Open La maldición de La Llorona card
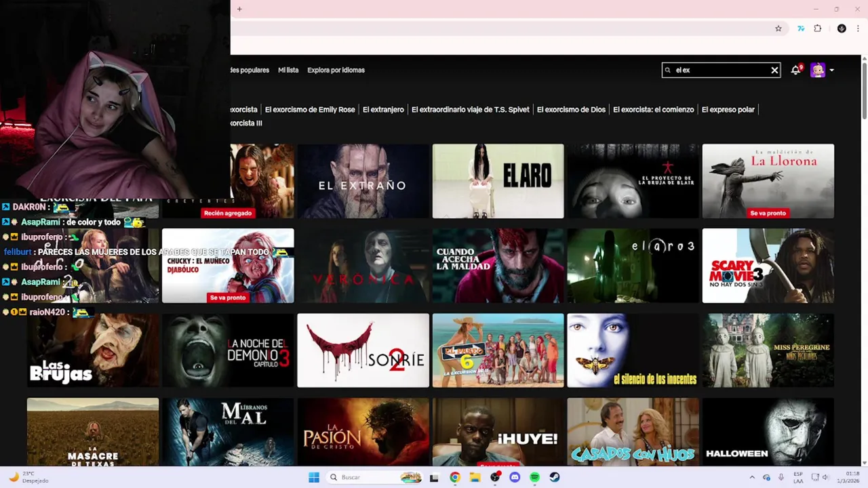The height and width of the screenshot is (488, 868). pos(768,181)
